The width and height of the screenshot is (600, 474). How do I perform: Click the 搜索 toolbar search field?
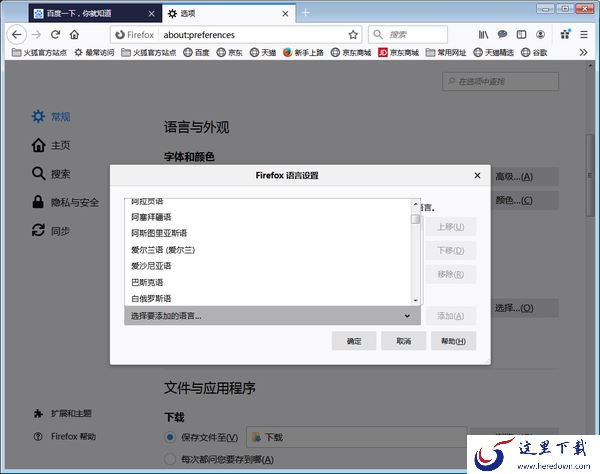(408, 34)
